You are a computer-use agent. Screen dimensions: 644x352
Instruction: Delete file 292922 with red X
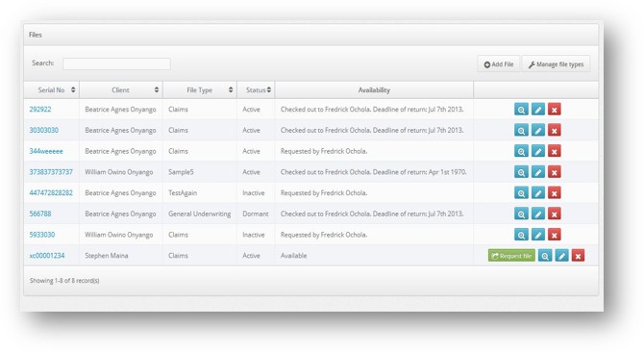(x=554, y=110)
